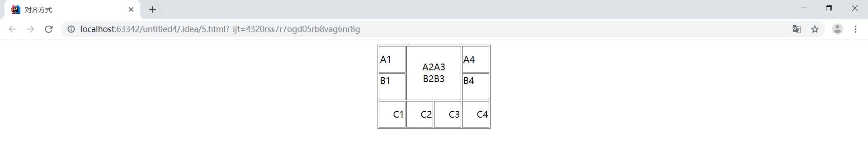The width and height of the screenshot is (868, 165).
Task: Click table cell C3
Action: [x=448, y=115]
